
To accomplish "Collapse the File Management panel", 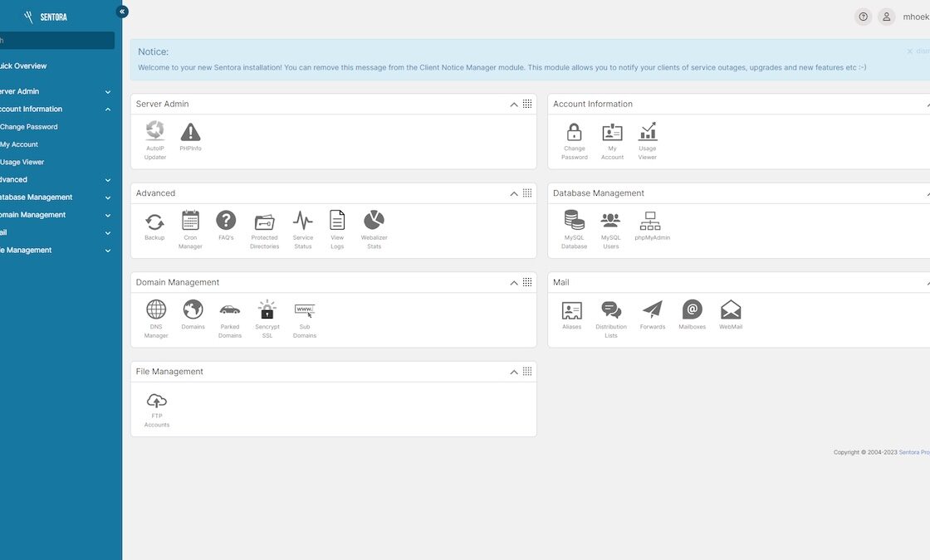I will pos(514,373).
